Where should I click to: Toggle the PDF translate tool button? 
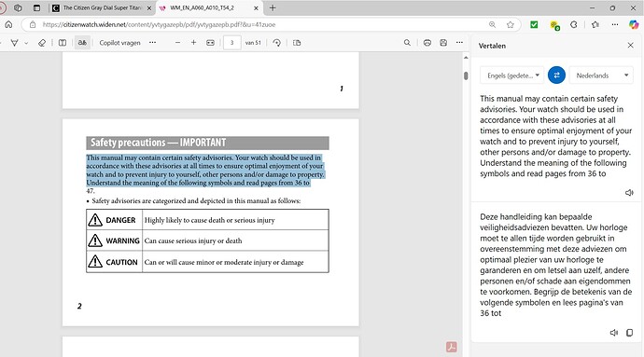click(82, 43)
